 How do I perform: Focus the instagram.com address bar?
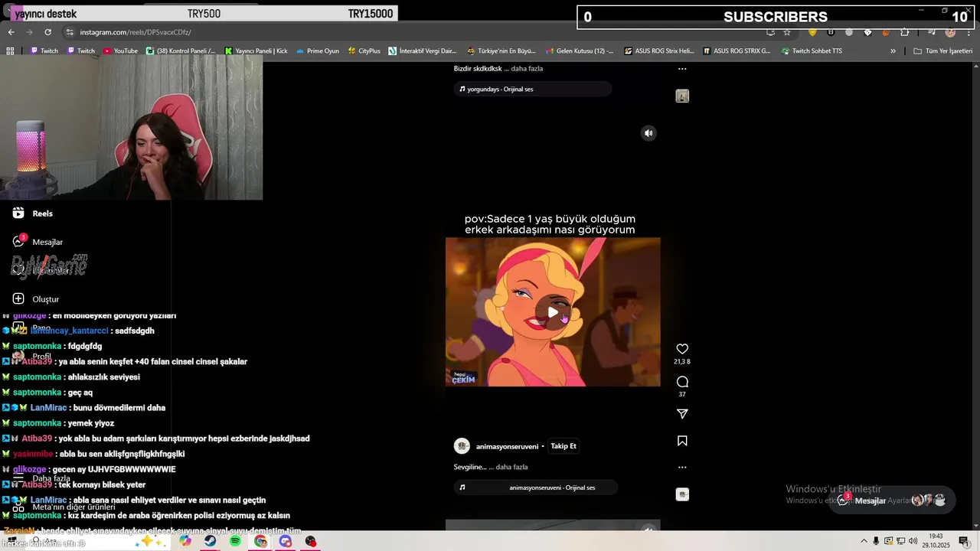413,32
